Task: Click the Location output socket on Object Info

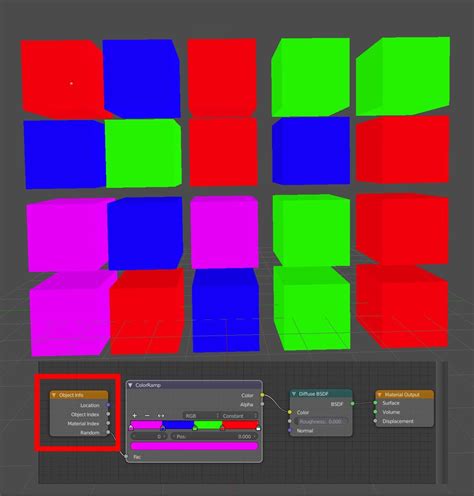Action: [108, 405]
